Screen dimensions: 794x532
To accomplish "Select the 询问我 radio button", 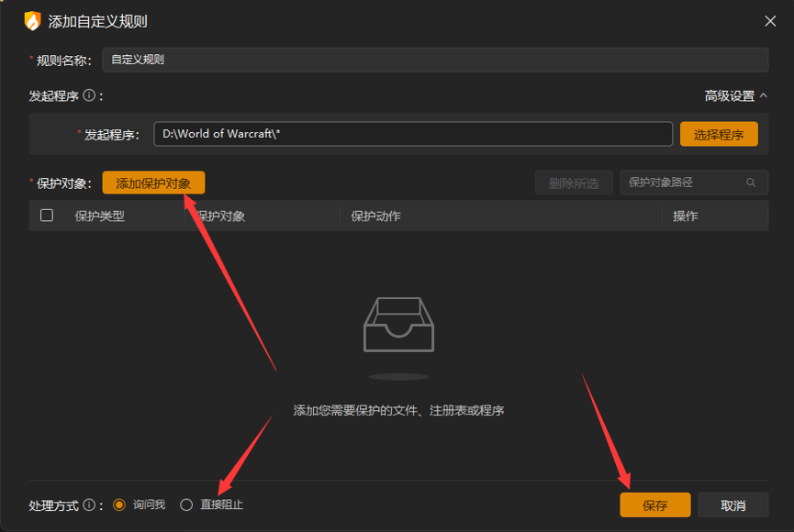I will 119,504.
